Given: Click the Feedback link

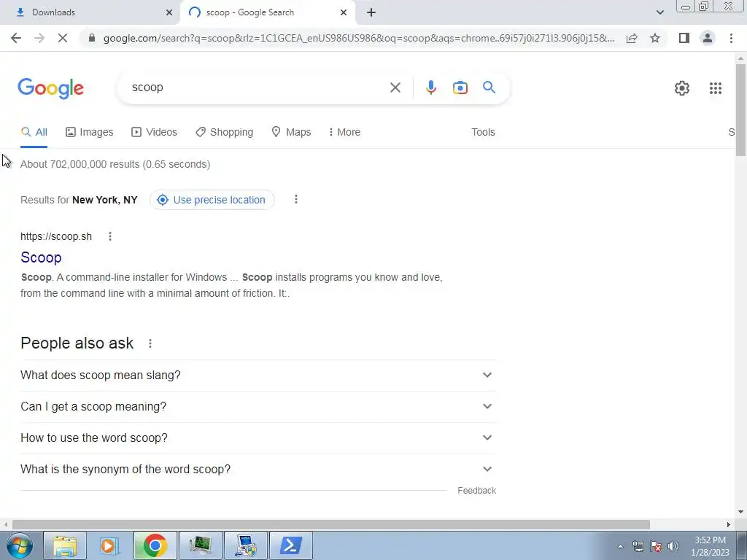Looking at the screenshot, I should [x=476, y=491].
